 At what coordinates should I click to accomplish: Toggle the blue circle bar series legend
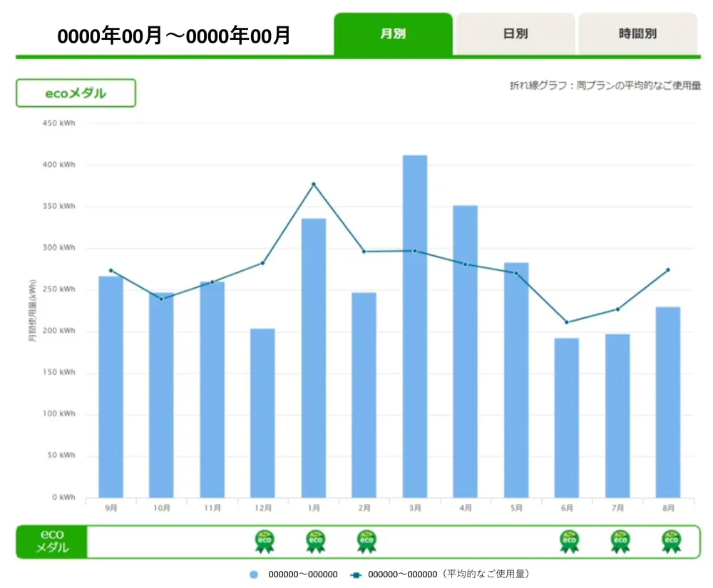coord(254,574)
